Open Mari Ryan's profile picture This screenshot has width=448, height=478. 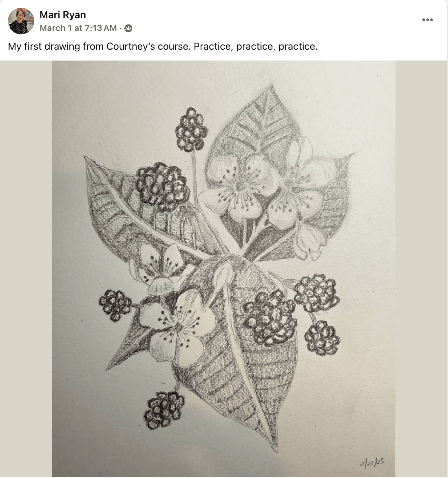click(x=21, y=21)
